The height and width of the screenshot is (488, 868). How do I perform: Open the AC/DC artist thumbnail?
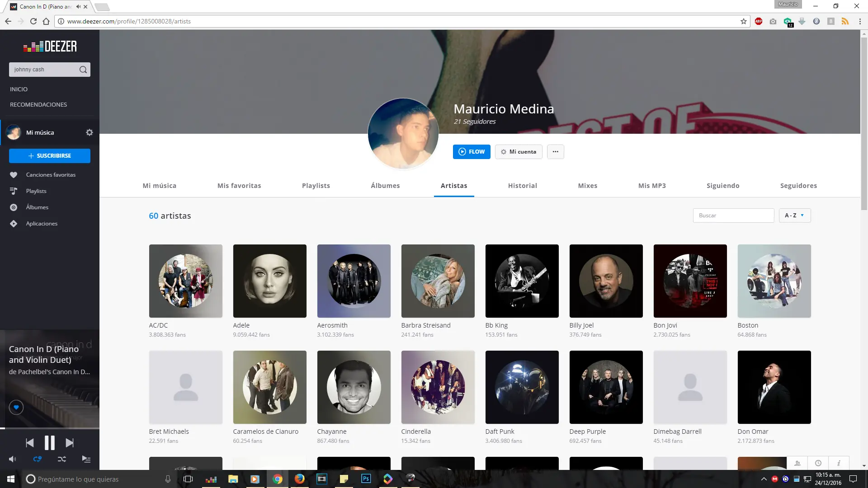click(186, 281)
